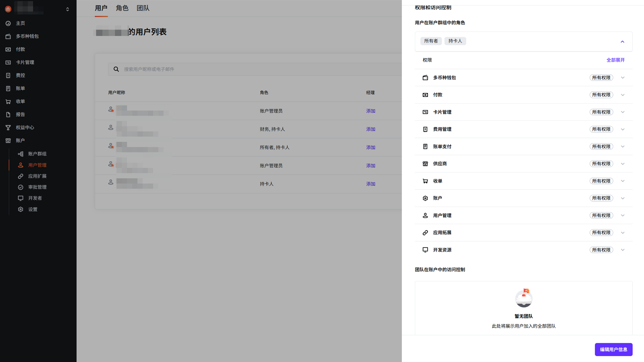
Task: Click the 权益中心 trophy icon
Action: click(x=8, y=128)
